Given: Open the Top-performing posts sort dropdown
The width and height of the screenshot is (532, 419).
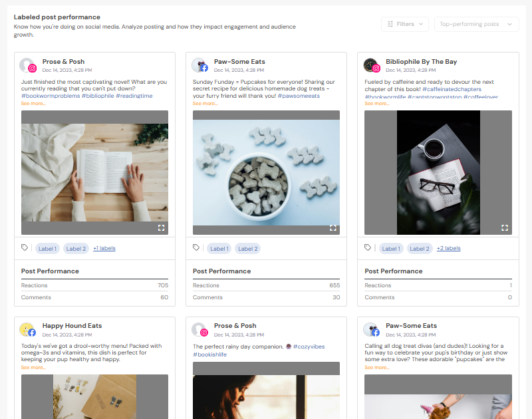Looking at the screenshot, I should [476, 24].
